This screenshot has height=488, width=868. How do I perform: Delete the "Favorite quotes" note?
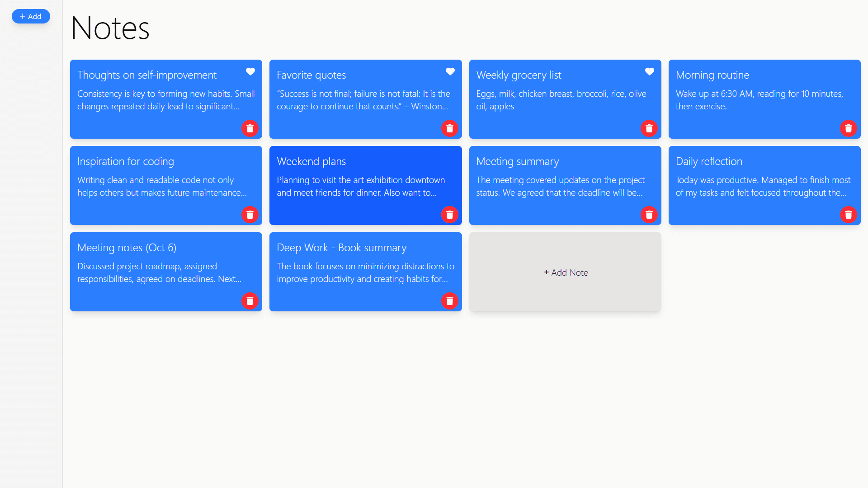point(450,128)
